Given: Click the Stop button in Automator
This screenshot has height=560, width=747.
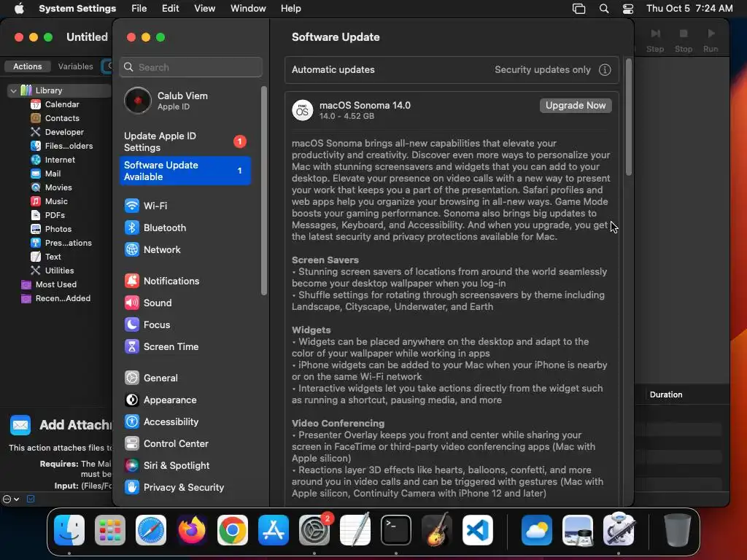Looking at the screenshot, I should [x=683, y=40].
